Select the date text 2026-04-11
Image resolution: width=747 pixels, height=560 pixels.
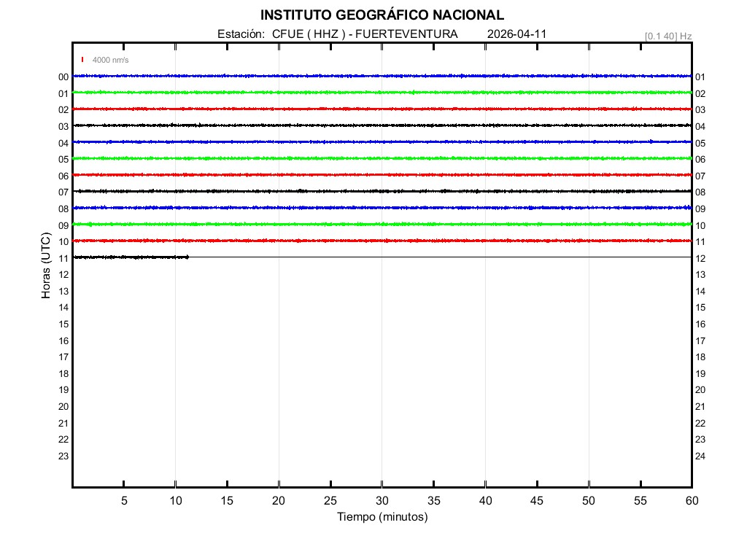[x=516, y=34]
